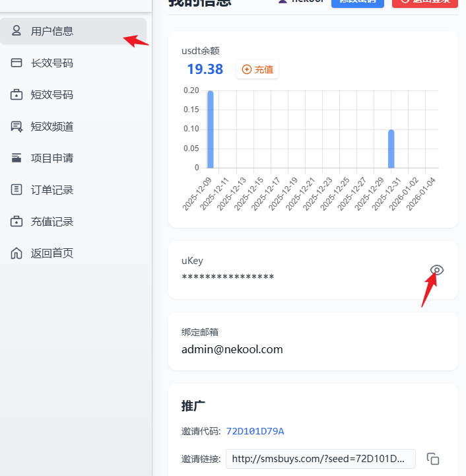This screenshot has height=476, width=466.
Task: Copy the invitation link using copy icon
Action: [x=433, y=459]
